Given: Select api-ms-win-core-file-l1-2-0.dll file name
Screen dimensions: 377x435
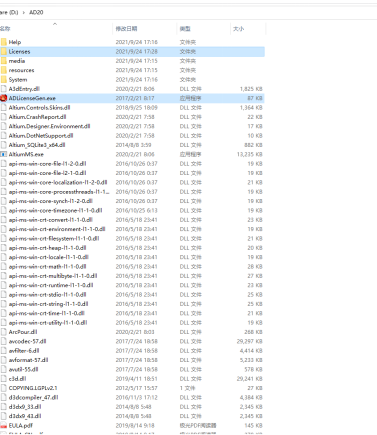Looking at the screenshot, I should (47, 163).
